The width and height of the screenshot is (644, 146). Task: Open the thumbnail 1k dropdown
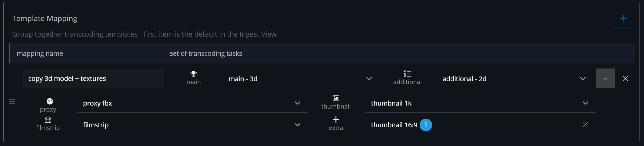point(585,103)
